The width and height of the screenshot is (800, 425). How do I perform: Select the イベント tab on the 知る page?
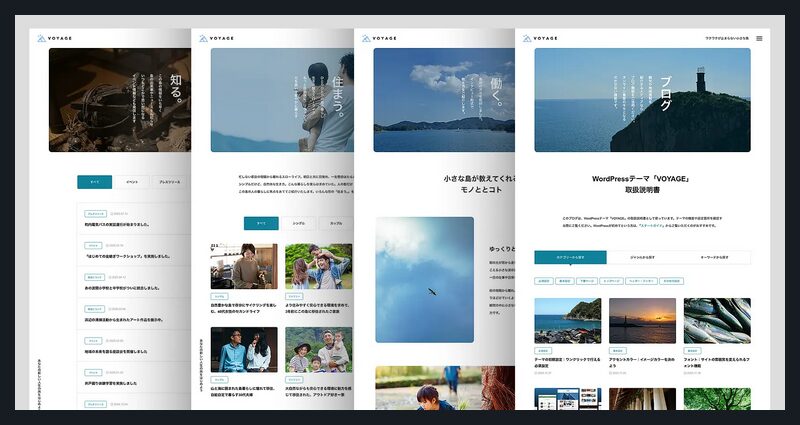(132, 182)
